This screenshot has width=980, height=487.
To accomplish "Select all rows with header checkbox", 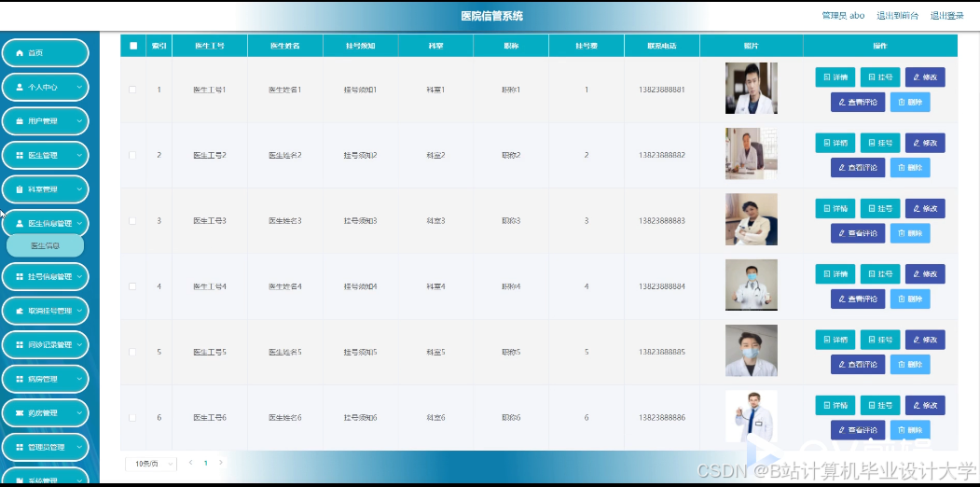I will click(x=133, y=46).
